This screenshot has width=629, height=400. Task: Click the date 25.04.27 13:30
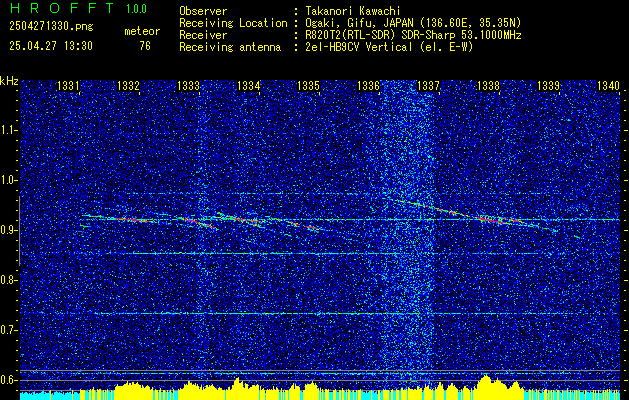(51, 46)
